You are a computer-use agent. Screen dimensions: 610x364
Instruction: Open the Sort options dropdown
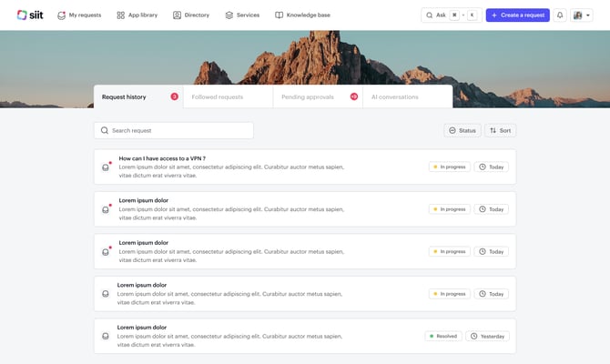point(501,130)
